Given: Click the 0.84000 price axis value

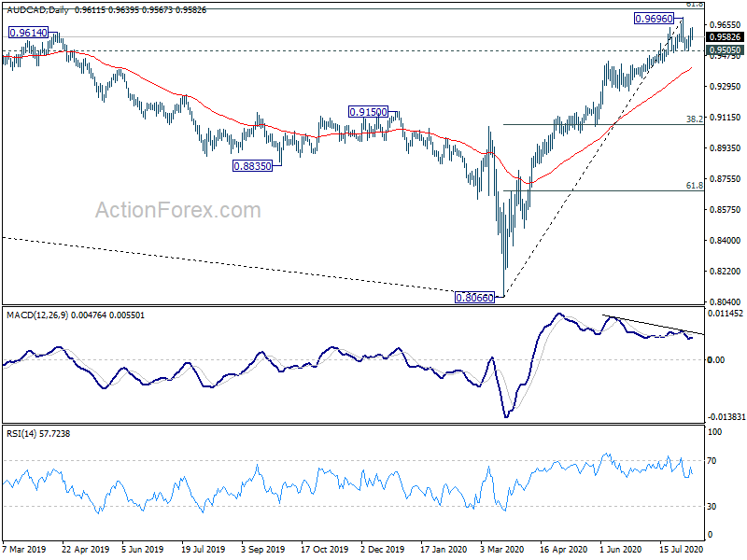Looking at the screenshot, I should (726, 241).
